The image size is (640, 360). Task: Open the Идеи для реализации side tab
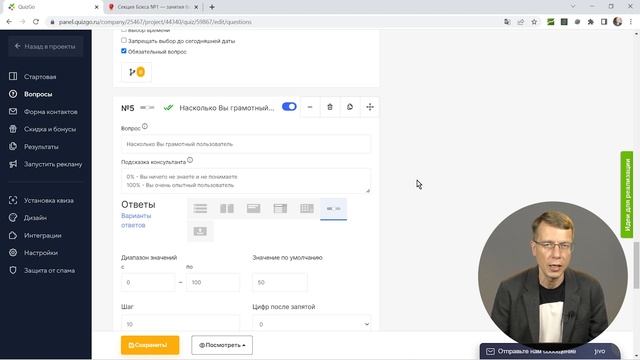coord(627,195)
